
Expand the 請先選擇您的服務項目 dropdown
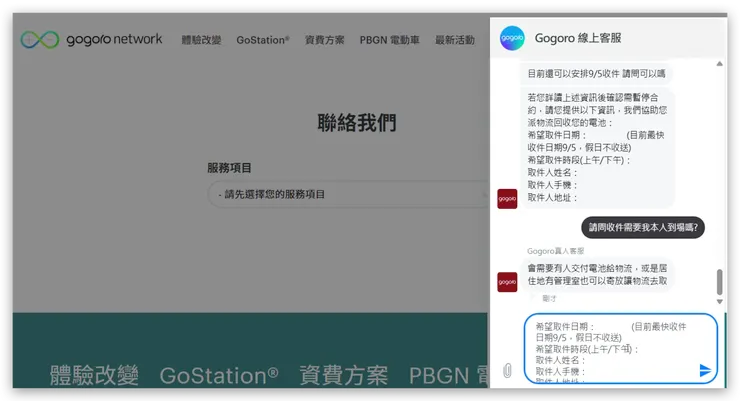click(x=348, y=194)
